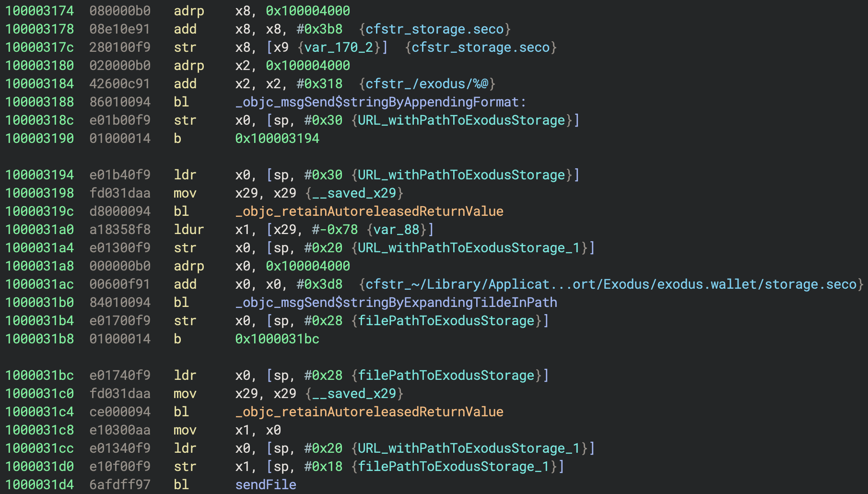Open storage.seco path cfstr reference

coord(611,284)
